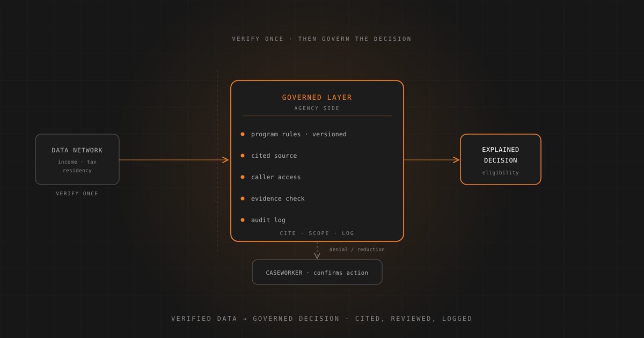Click the "evidence check" list item
Image resolution: width=644 pixels, height=338 pixels.
coord(272,199)
